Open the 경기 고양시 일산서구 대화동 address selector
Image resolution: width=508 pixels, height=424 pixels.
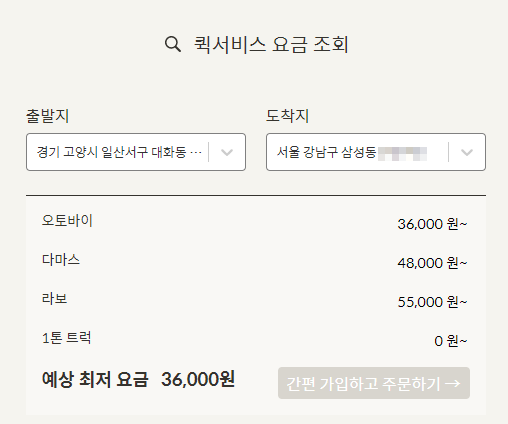tap(136, 152)
